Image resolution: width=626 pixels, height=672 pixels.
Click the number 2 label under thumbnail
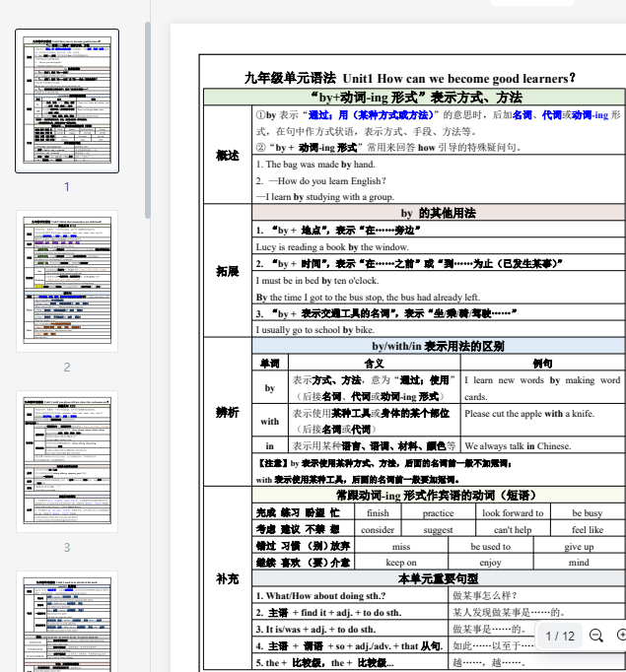[x=67, y=367]
